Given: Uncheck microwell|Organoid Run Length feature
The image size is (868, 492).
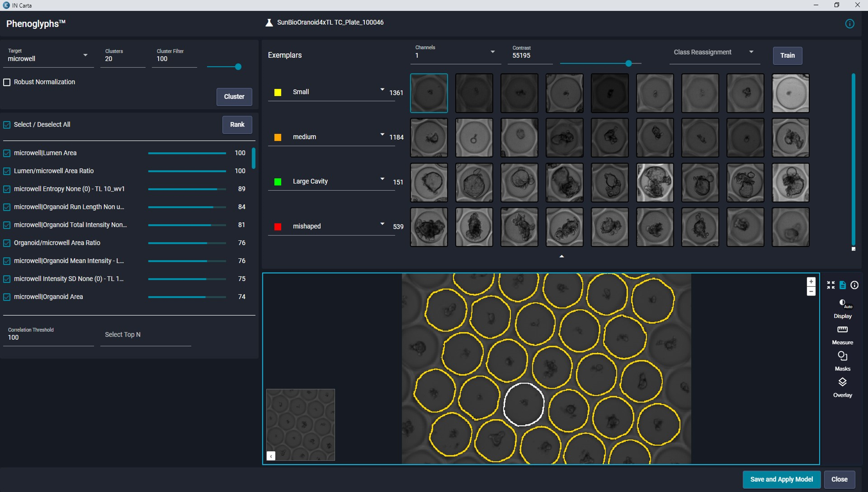Looking at the screenshot, I should pyautogui.click(x=7, y=207).
